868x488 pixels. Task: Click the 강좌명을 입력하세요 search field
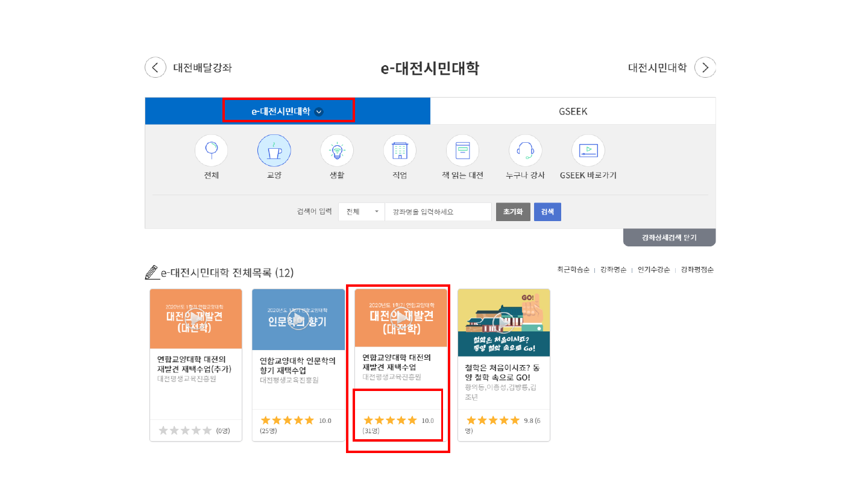pyautogui.click(x=438, y=212)
